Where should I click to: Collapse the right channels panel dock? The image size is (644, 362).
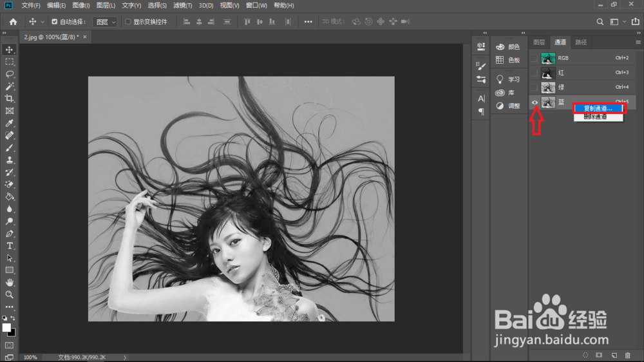639,33
